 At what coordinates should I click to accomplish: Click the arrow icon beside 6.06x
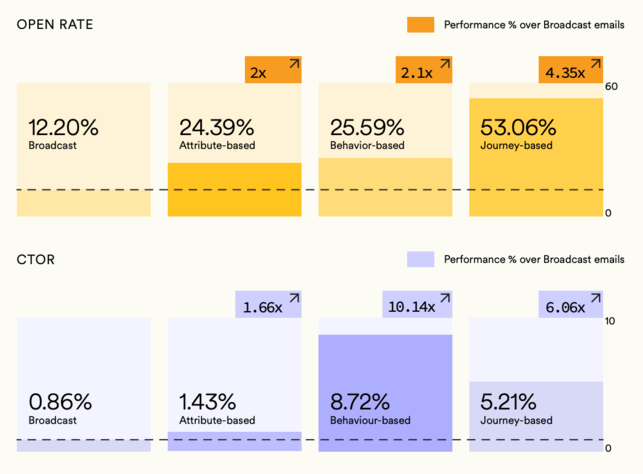pos(595,299)
